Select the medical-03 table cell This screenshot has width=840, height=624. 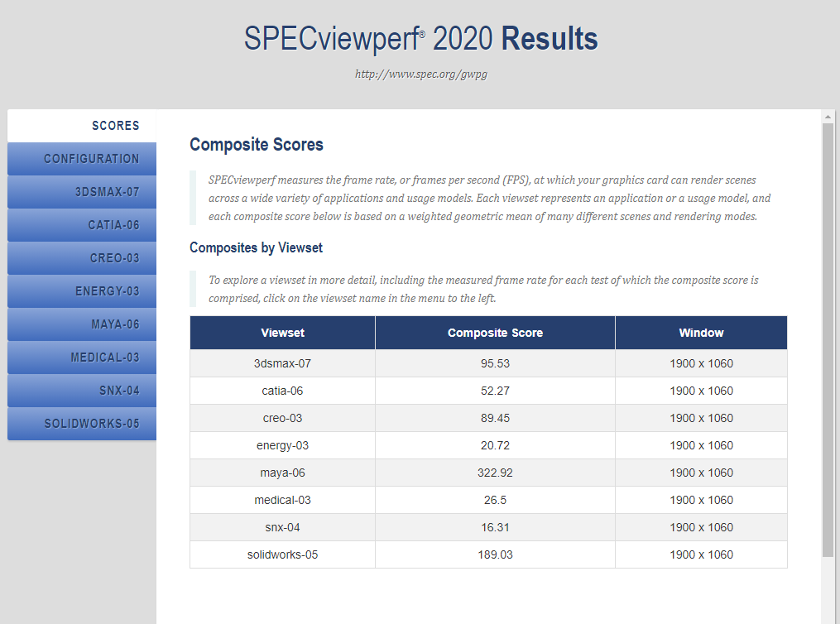coord(282,500)
